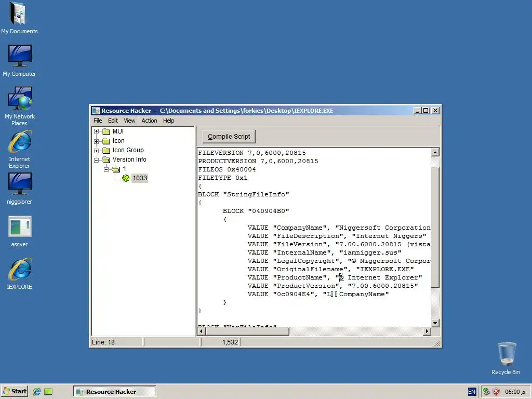Click the VALUE "0c0904E4" line
This screenshot has height=399, width=532.
318,294
